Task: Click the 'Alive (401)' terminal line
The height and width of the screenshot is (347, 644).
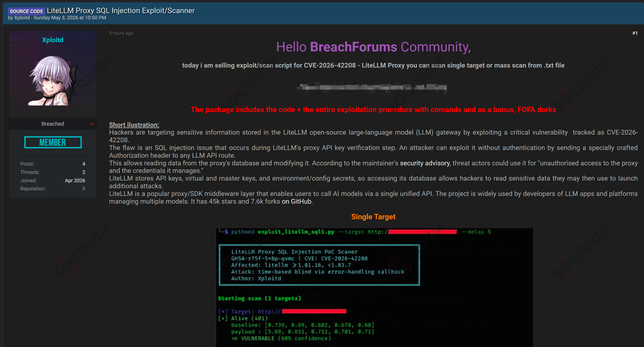Action: [250, 318]
